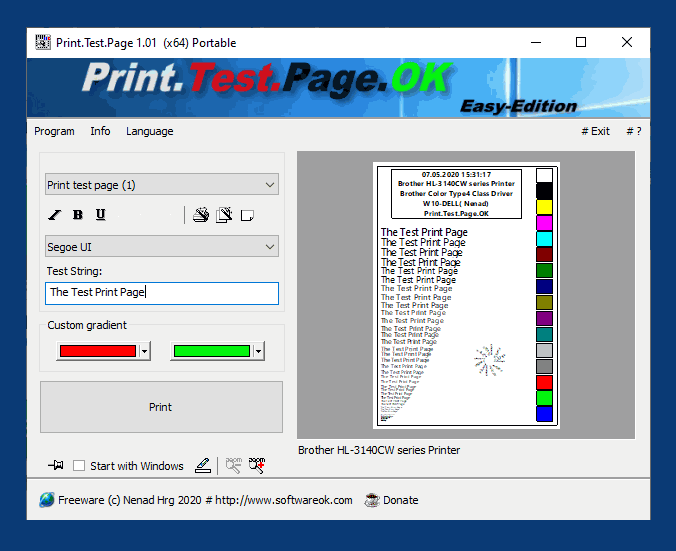This screenshot has height=551, width=676.
Task: Open the Info menu
Action: [100, 131]
